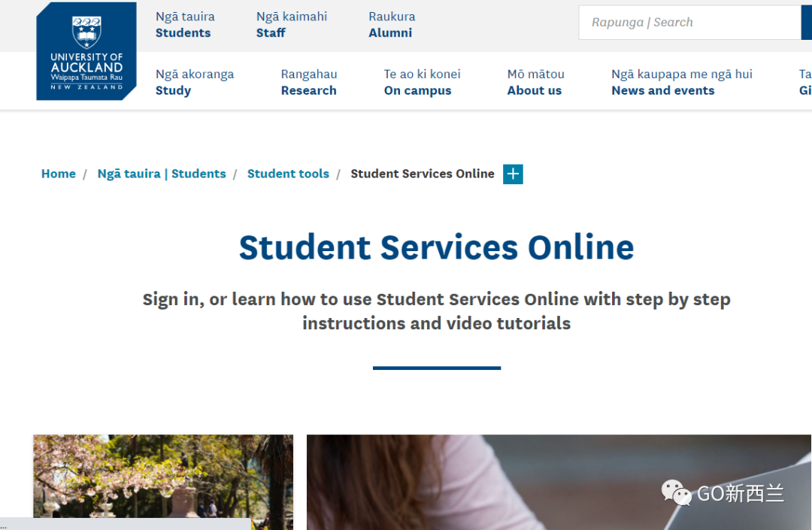Open Ngā kaimahi Staff link
The image size is (812, 530).
(292, 25)
